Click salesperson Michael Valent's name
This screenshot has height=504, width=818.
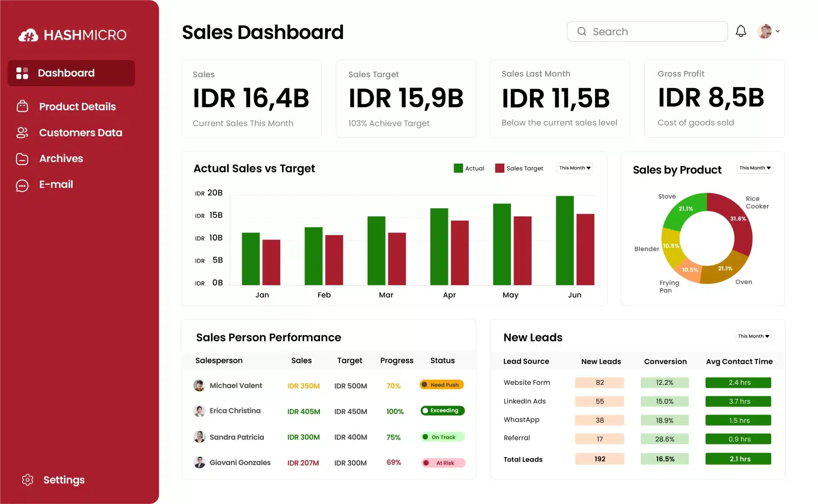[236, 385]
